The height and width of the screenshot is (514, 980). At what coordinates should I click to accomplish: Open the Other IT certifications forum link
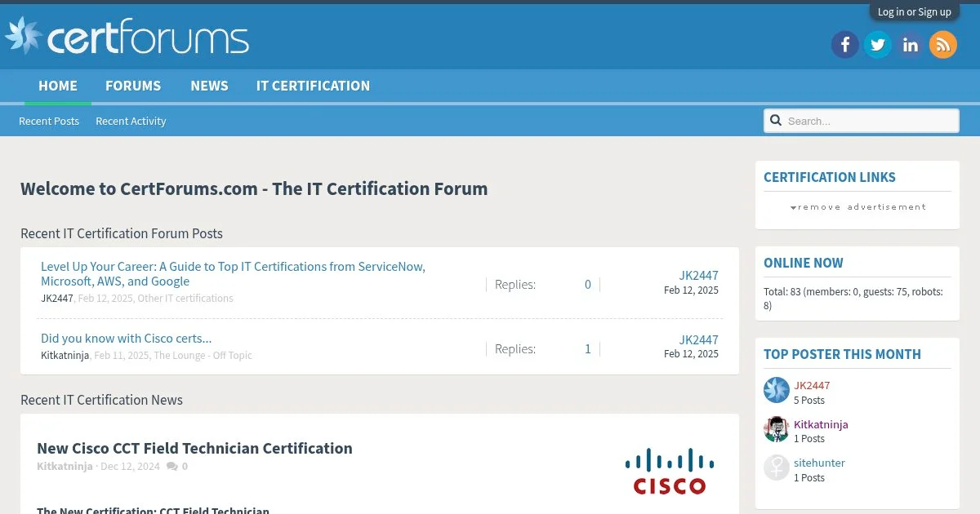[x=185, y=299]
